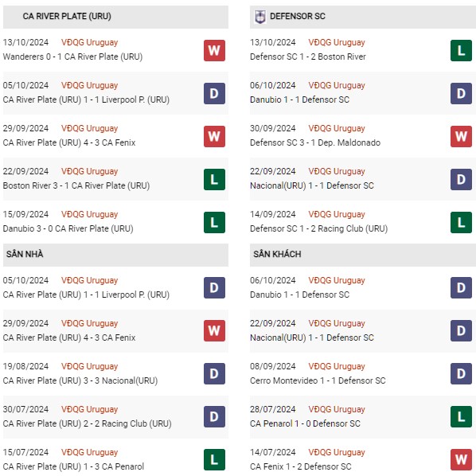Select the SÂN NHÀ section header
This screenshot has height=476, width=476.
[115, 255]
